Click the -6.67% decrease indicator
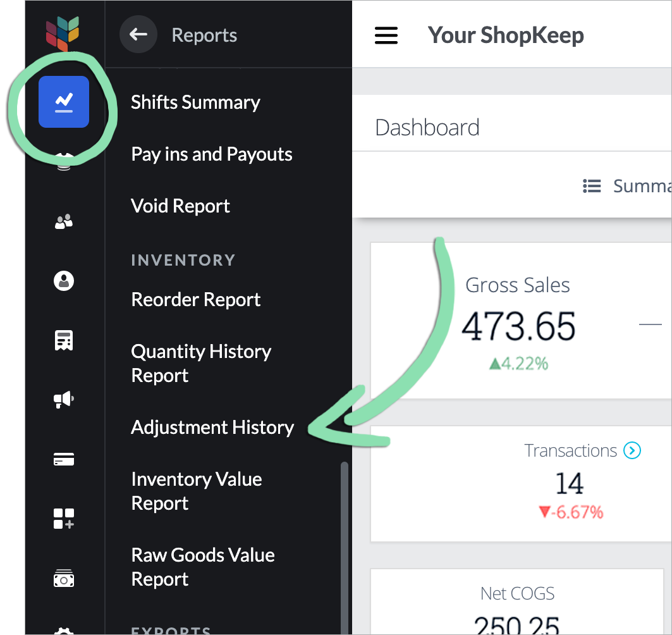Viewport: 672px width, 635px height. point(571,512)
